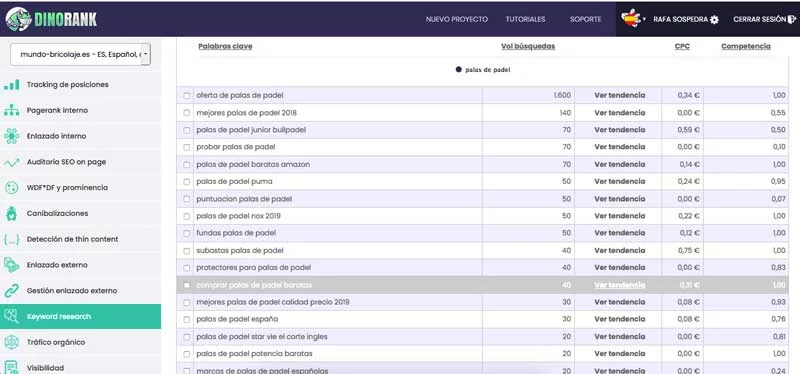Click 'palas de padel star vie el corte ingles'
800x374 pixels.
point(262,337)
